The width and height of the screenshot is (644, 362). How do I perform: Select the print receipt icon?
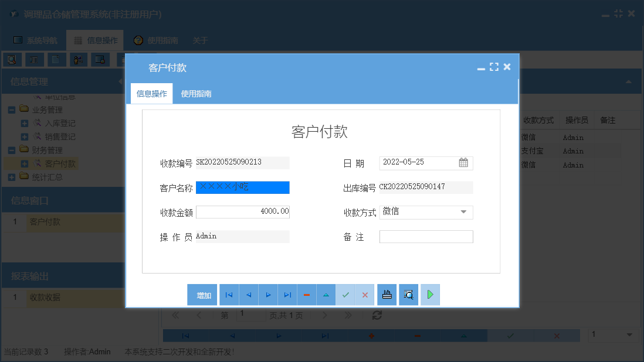[387, 295]
